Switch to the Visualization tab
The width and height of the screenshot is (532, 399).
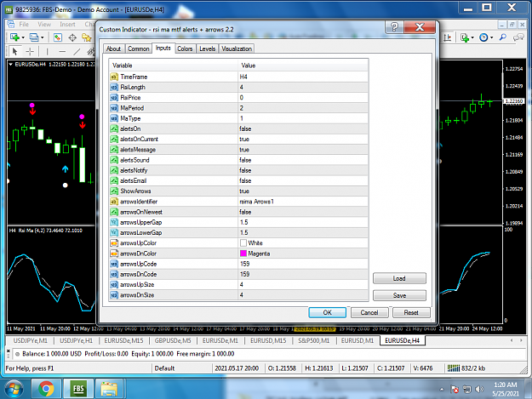pyautogui.click(x=237, y=48)
